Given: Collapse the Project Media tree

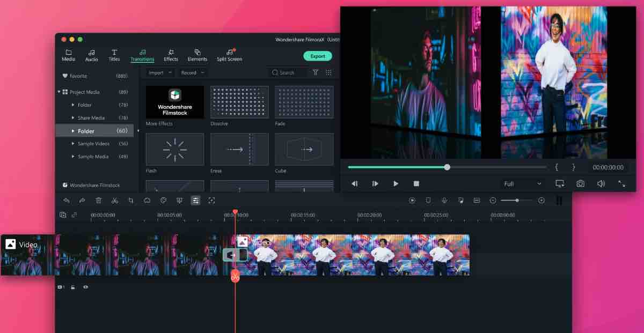Looking at the screenshot, I should [59, 92].
